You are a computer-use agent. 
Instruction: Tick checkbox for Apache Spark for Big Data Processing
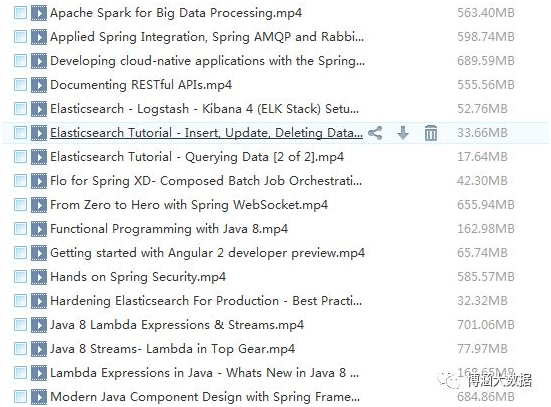pos(20,13)
